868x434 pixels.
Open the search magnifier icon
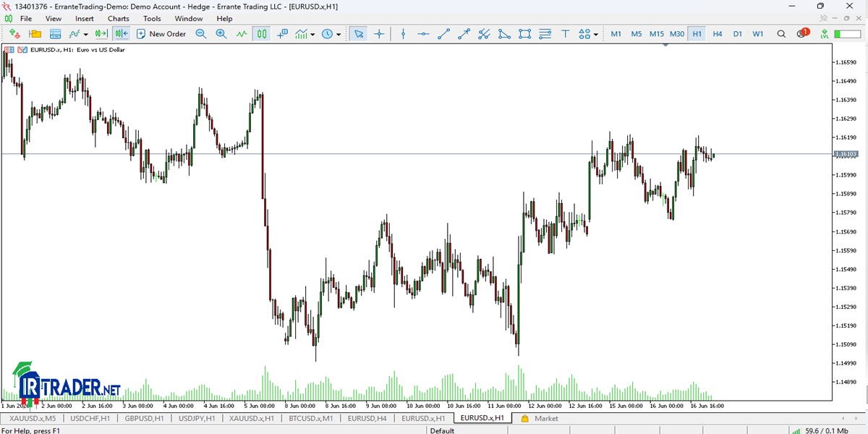(x=781, y=34)
